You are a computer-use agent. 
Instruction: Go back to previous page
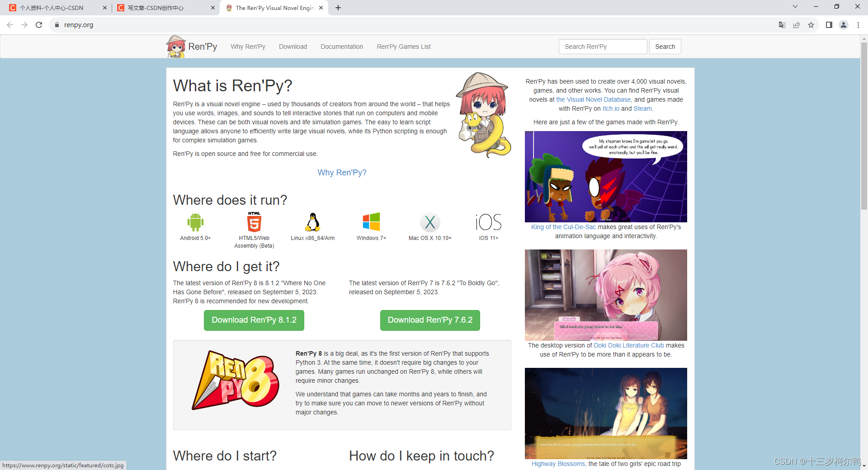pyautogui.click(x=10, y=25)
